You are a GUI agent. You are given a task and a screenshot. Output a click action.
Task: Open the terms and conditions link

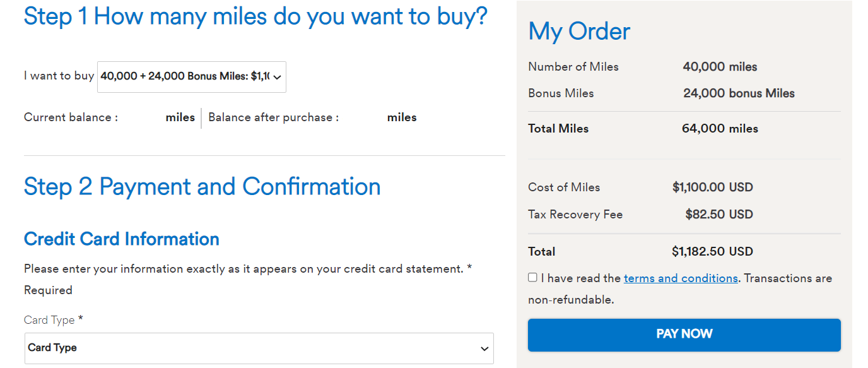[681, 278]
